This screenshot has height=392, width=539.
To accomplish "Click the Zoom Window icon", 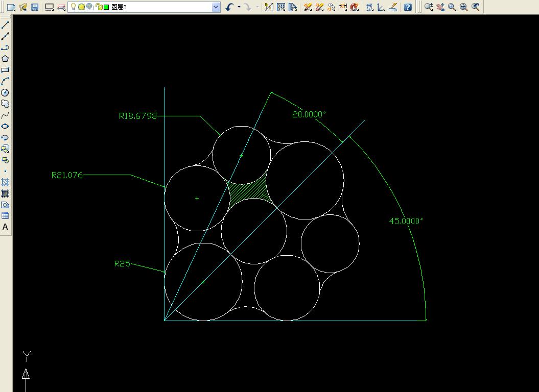I will pyautogui.click(x=452, y=7).
